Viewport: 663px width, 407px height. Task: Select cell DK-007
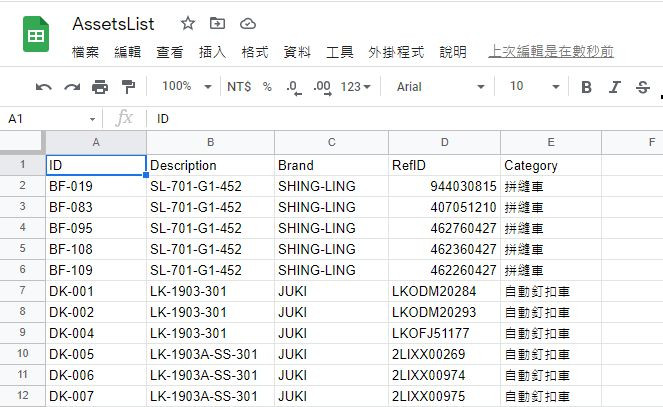click(x=96, y=396)
